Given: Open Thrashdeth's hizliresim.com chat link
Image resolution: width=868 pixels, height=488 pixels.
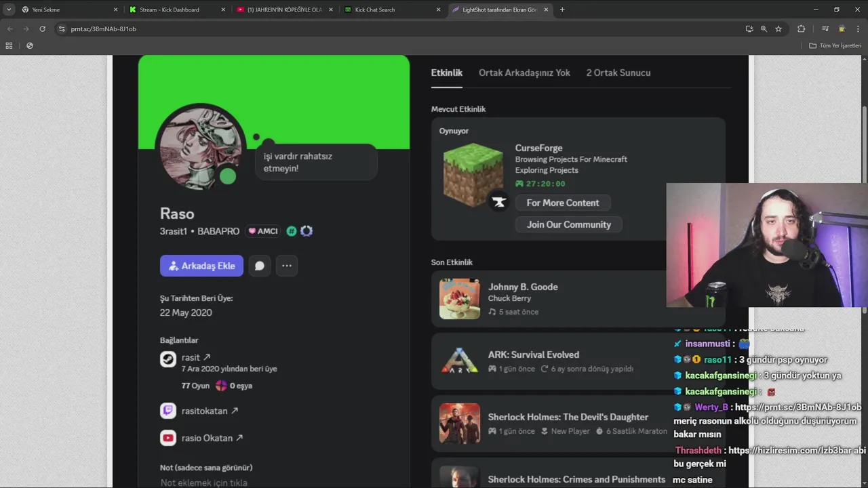Looking at the screenshot, I should pos(790,450).
